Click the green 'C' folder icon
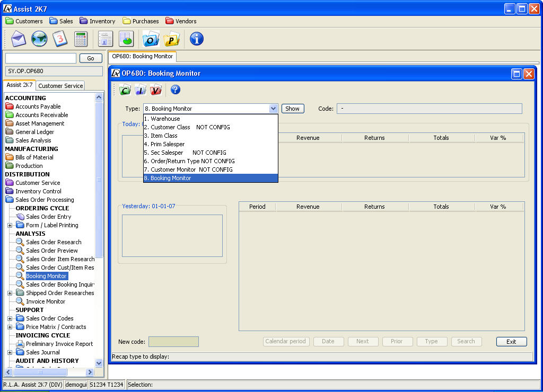 (125, 90)
